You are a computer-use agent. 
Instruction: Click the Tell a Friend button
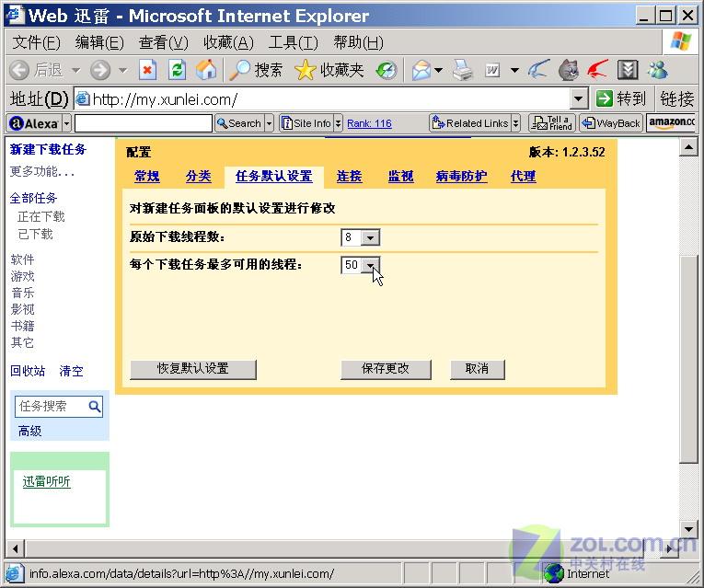pyautogui.click(x=552, y=123)
